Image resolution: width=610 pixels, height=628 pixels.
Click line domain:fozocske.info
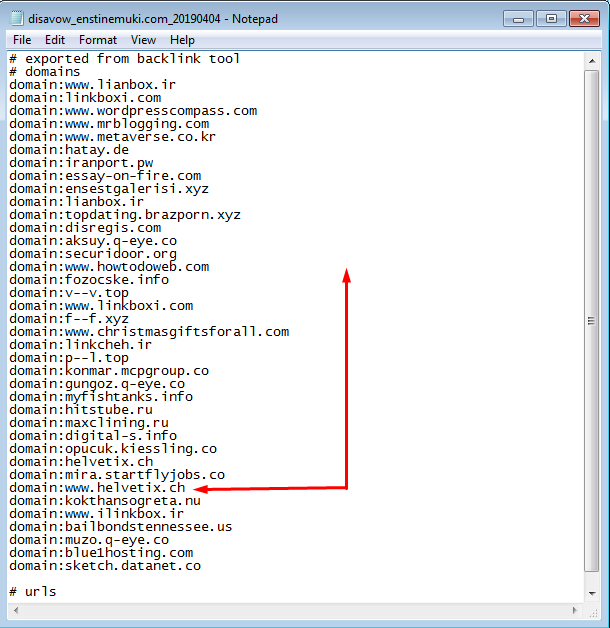click(89, 280)
